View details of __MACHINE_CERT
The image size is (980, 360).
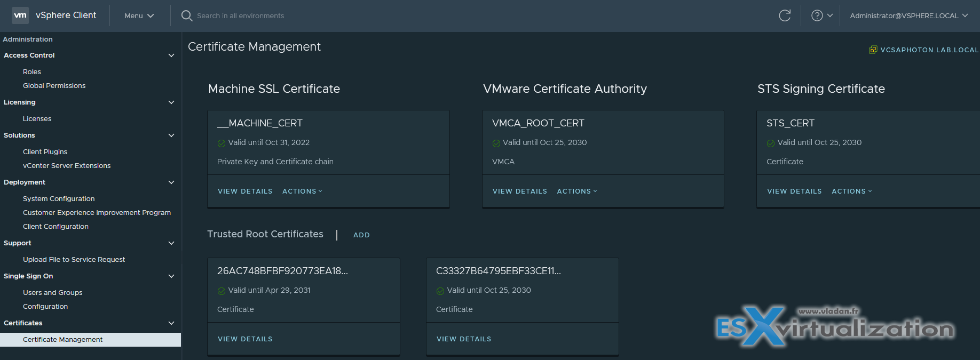[245, 191]
